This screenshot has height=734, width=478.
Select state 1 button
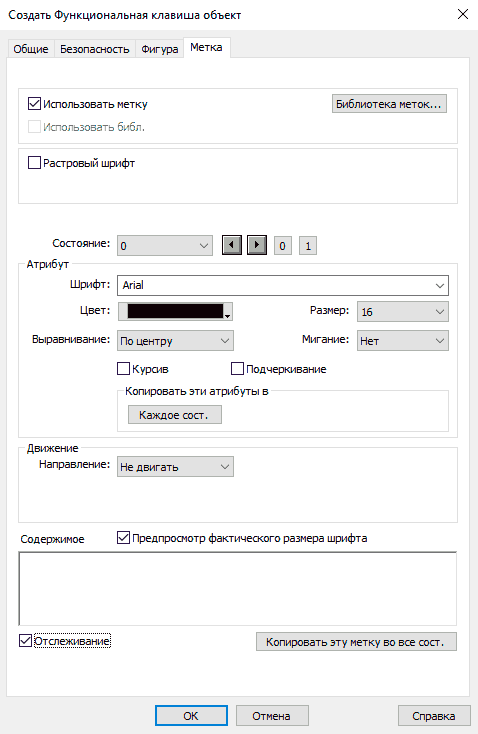point(308,246)
